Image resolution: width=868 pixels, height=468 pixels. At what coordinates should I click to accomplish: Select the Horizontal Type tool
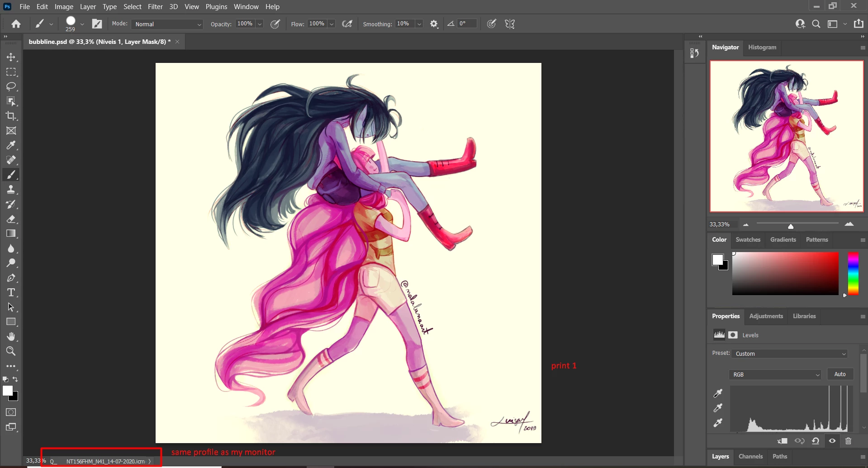[x=11, y=292]
